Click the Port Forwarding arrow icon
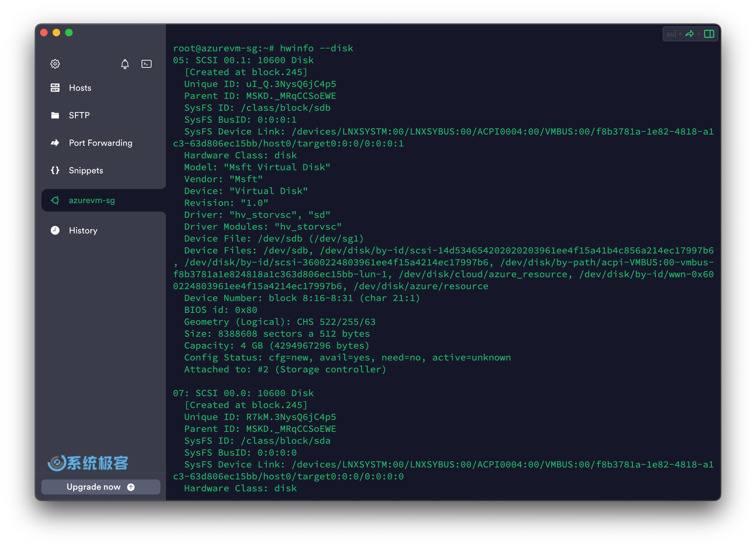The height and width of the screenshot is (547, 756). [55, 143]
